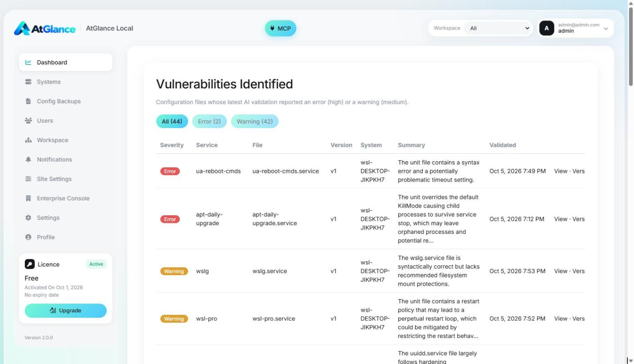Click the Active licence badge
This screenshot has width=634, height=364.
click(96, 264)
